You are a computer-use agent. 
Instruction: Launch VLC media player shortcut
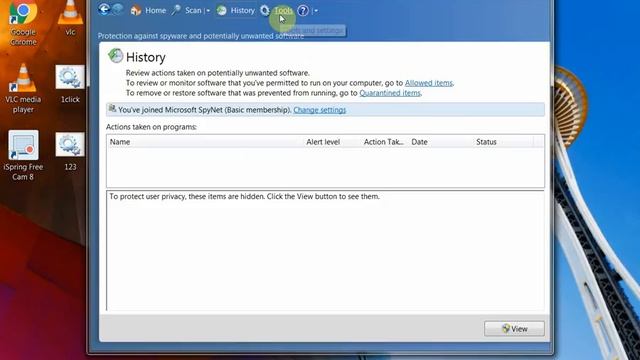(23, 89)
